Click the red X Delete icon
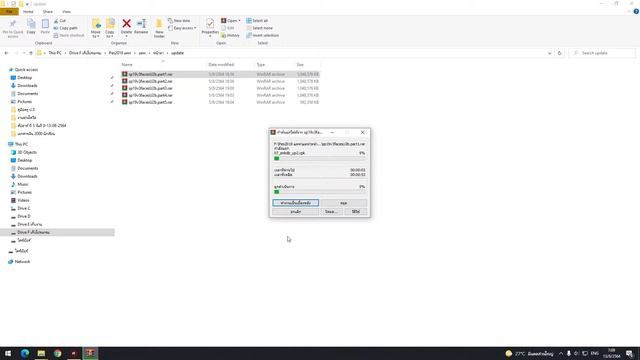 click(127, 24)
